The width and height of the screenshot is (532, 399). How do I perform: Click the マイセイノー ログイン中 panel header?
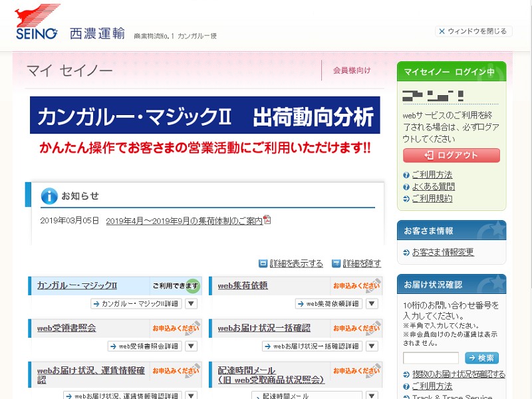452,72
